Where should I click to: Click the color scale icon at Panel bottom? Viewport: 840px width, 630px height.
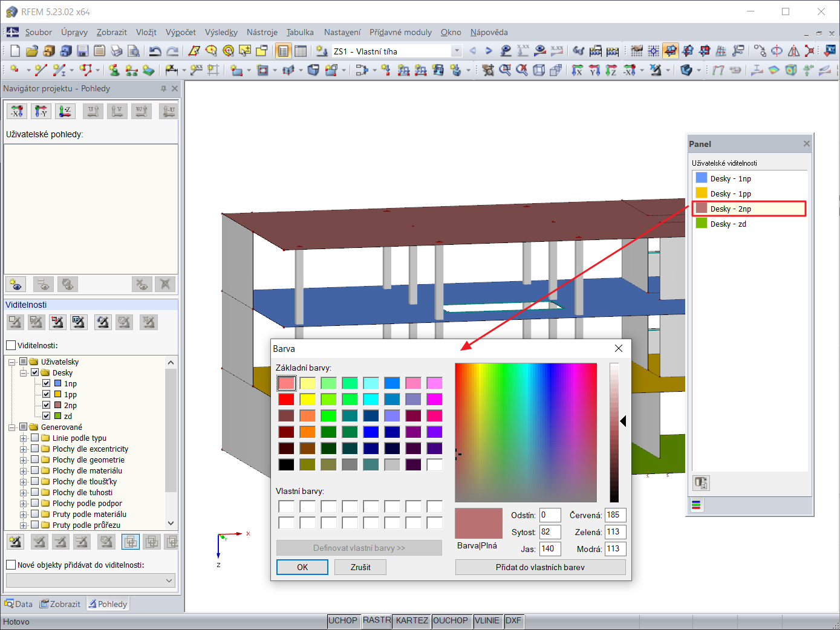click(697, 505)
